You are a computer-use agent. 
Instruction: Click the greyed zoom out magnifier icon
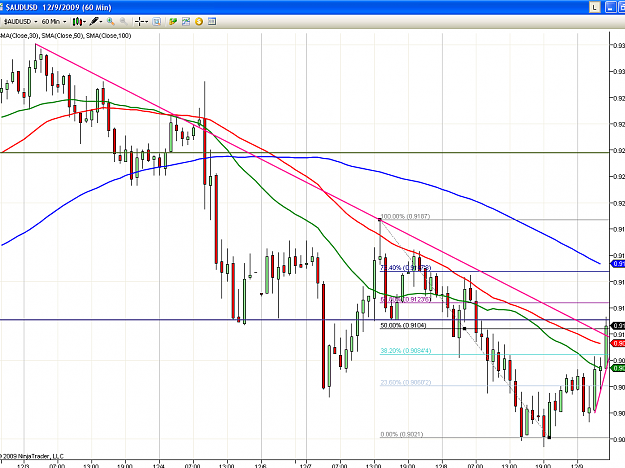[x=124, y=22]
